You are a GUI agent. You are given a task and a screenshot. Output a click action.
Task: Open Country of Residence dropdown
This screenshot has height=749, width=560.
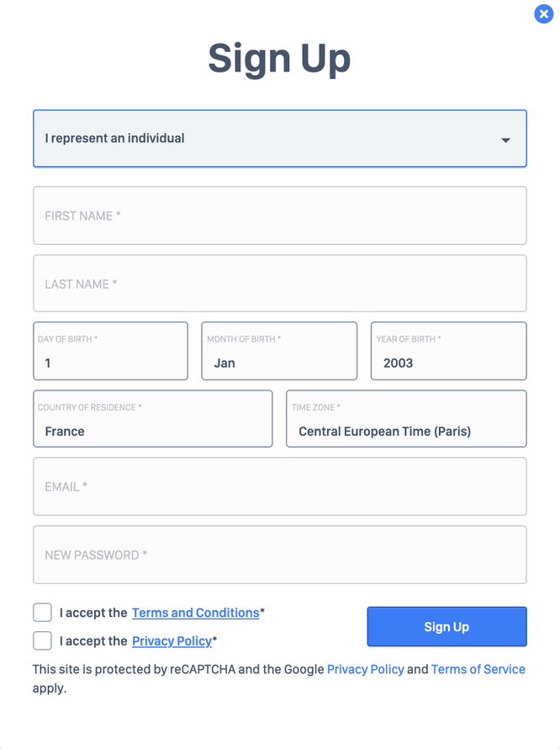[x=152, y=419]
